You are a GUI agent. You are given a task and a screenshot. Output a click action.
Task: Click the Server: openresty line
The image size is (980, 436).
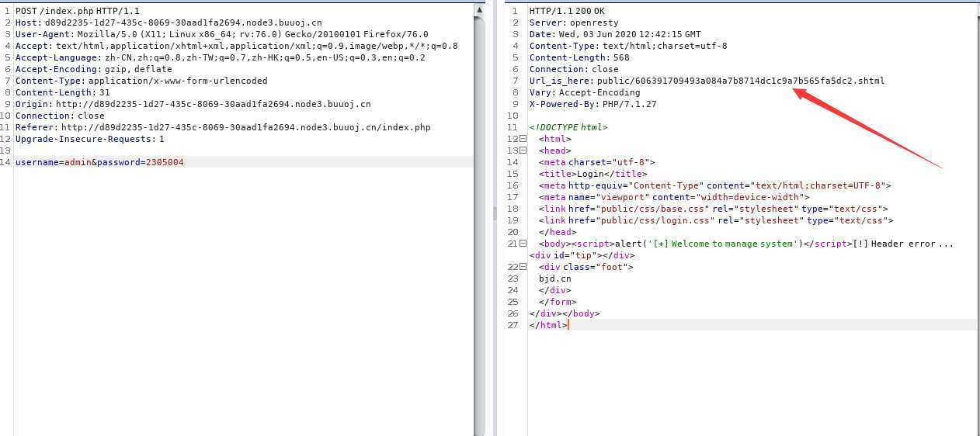[573, 22]
